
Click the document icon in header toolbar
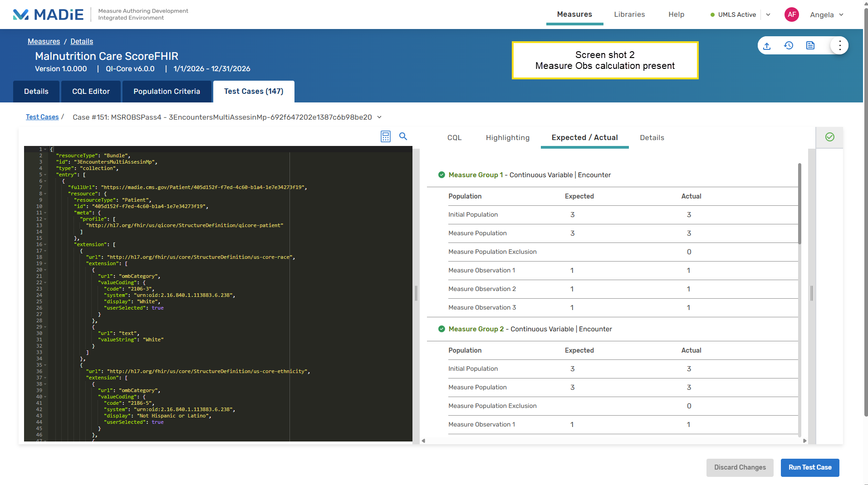(810, 46)
